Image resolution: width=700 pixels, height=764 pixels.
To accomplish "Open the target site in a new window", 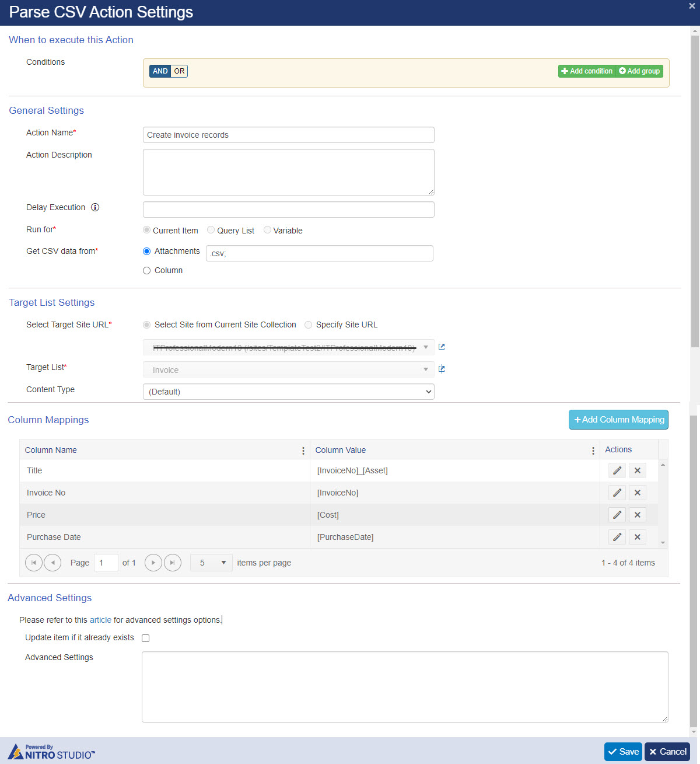I will coord(442,347).
